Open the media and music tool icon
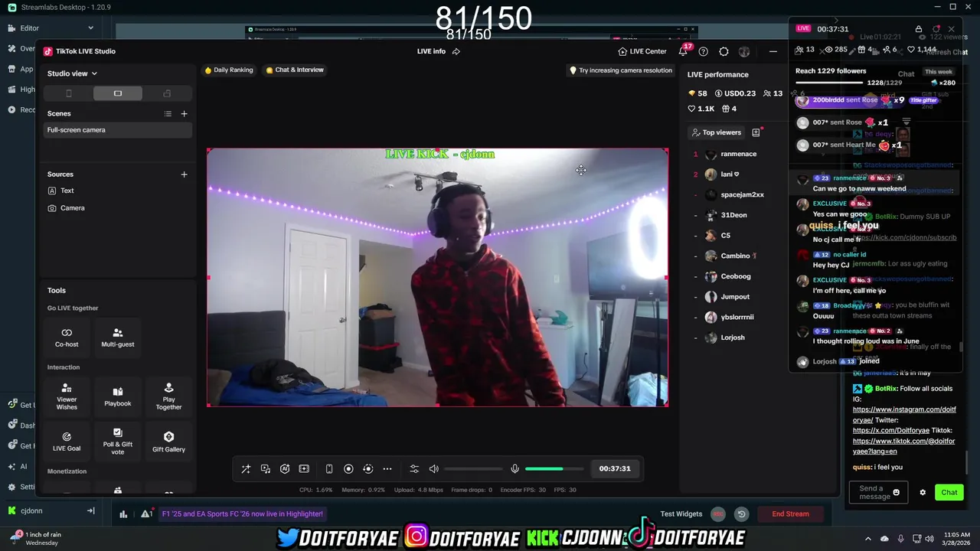The height and width of the screenshot is (551, 980). [265, 468]
